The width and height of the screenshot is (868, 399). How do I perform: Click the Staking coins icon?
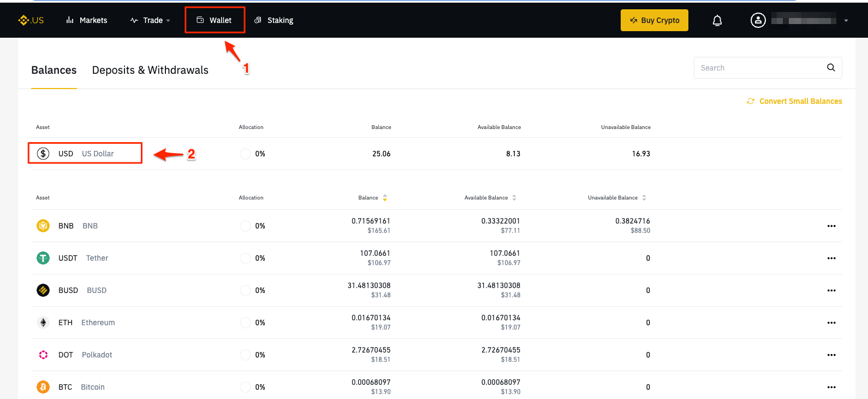coord(258,20)
